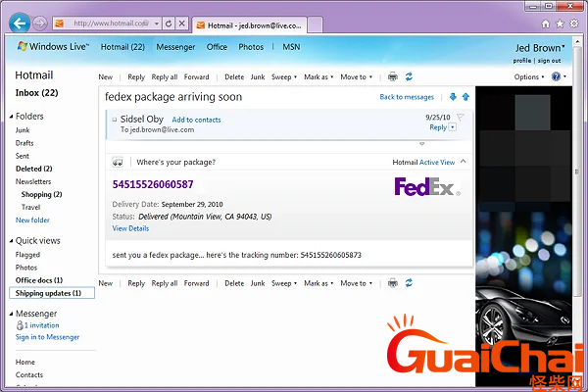The width and height of the screenshot is (588, 392).
Task: Click Back to messages link
Action: pos(407,97)
